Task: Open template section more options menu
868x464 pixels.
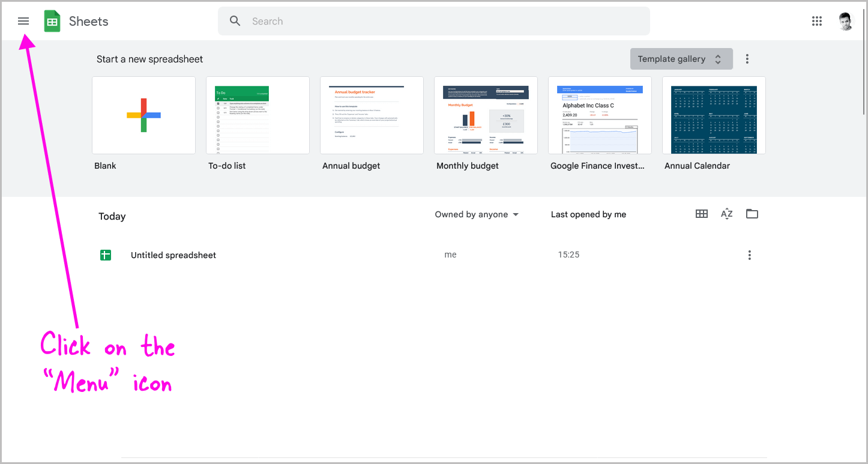Action: click(747, 59)
